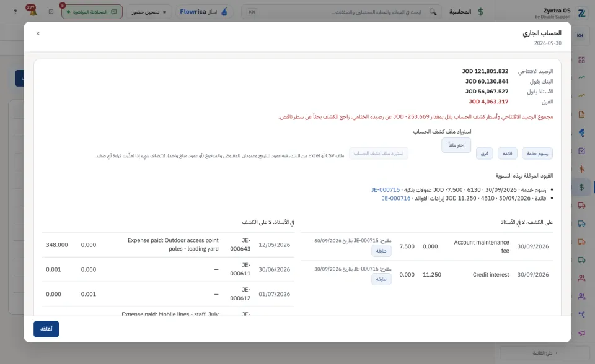Click the 11.250 amount on Credit interest row
The width and height of the screenshot is (595, 364).
432,274
